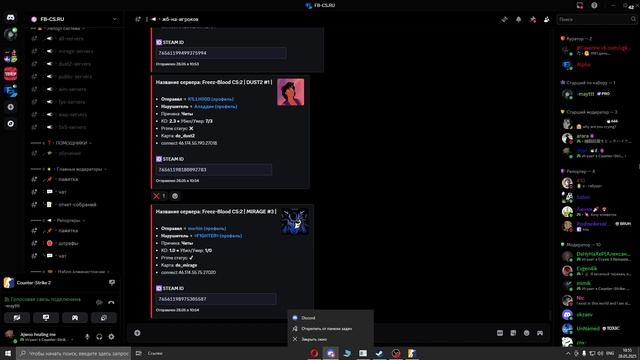The width and height of the screenshot is (640, 360).
Task: Click Steam ID 76561198180092783 field
Action: pos(213,169)
